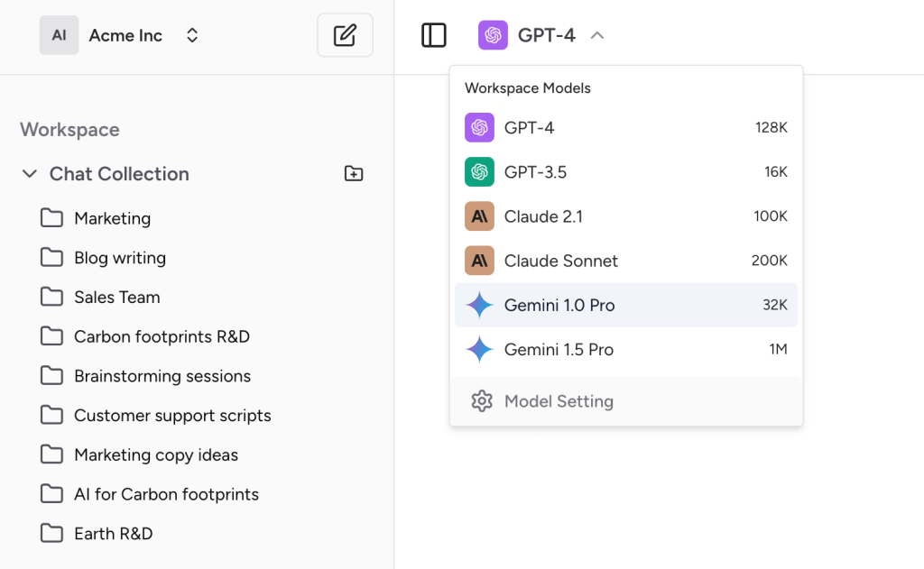Choose Claude 2.1 model
The width and height of the screenshot is (924, 569).
[x=626, y=216]
